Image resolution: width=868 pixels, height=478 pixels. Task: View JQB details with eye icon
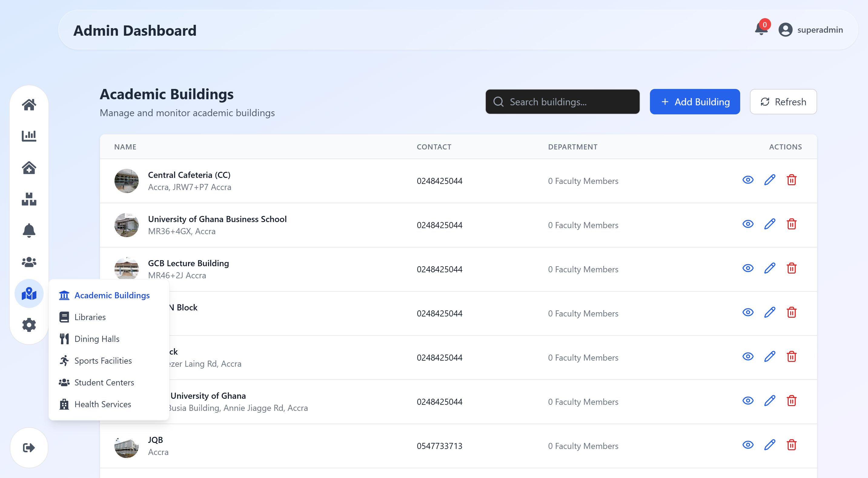point(748,445)
